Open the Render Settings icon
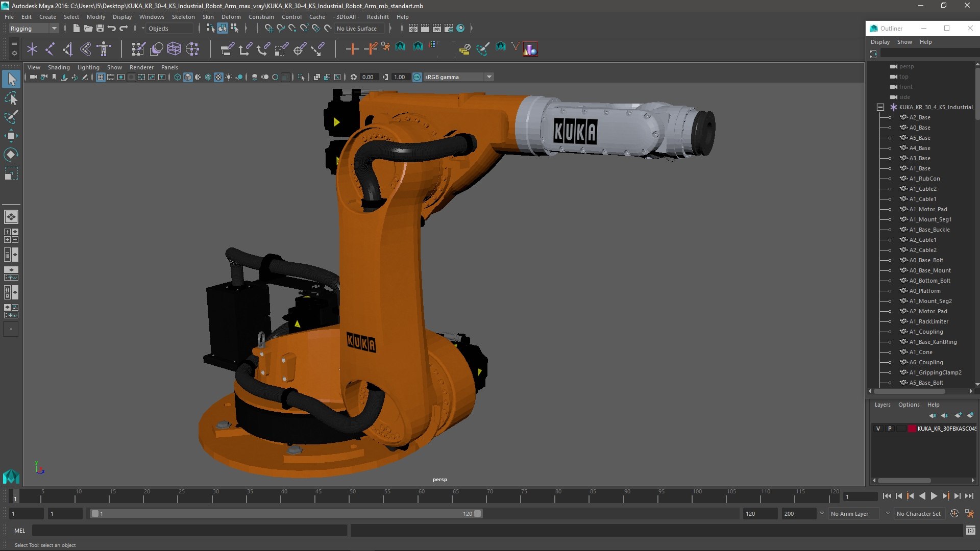The height and width of the screenshot is (551, 980). tap(448, 29)
